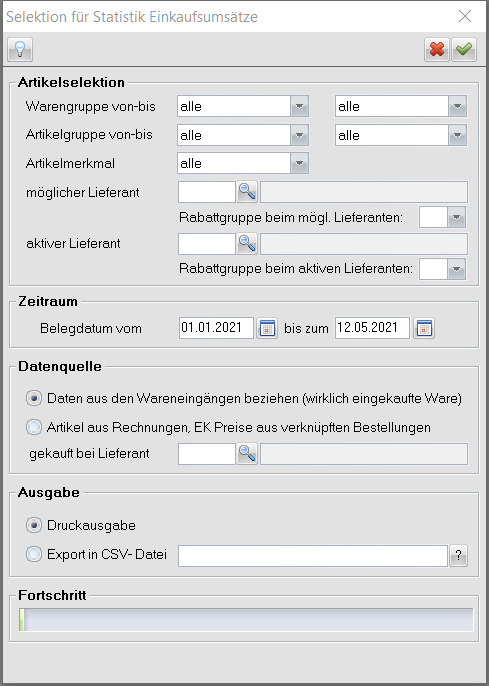Viewport: 489px width, 686px height.
Task: Open the second Artikelgruppe bis dropdown
Action: 457,135
